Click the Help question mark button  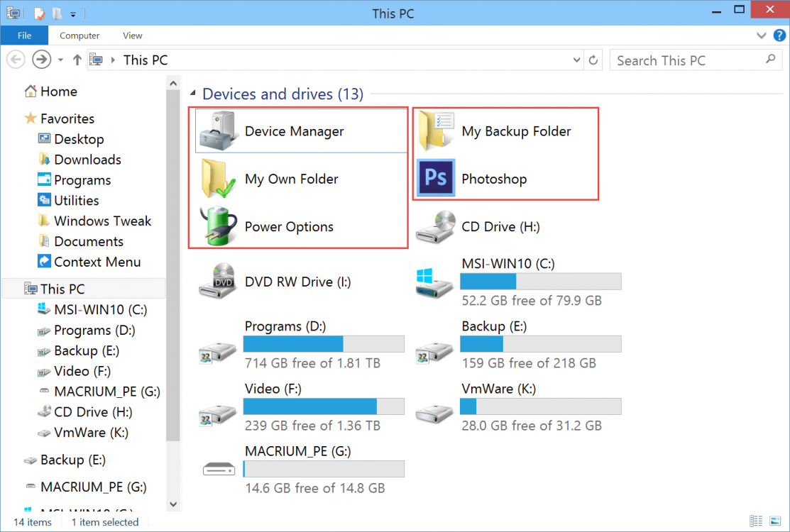[779, 35]
